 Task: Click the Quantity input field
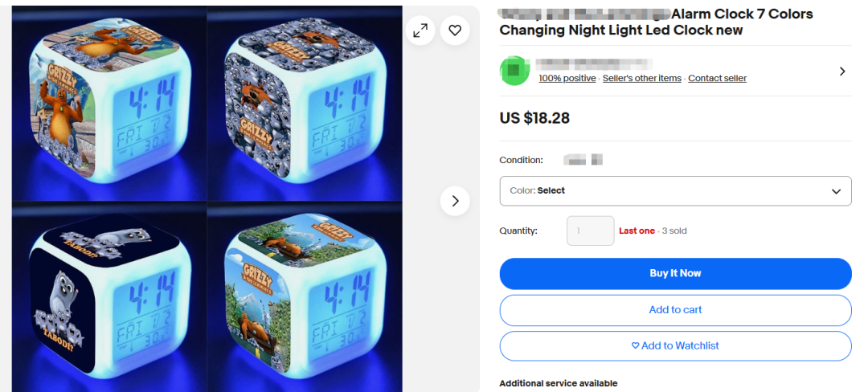click(590, 231)
